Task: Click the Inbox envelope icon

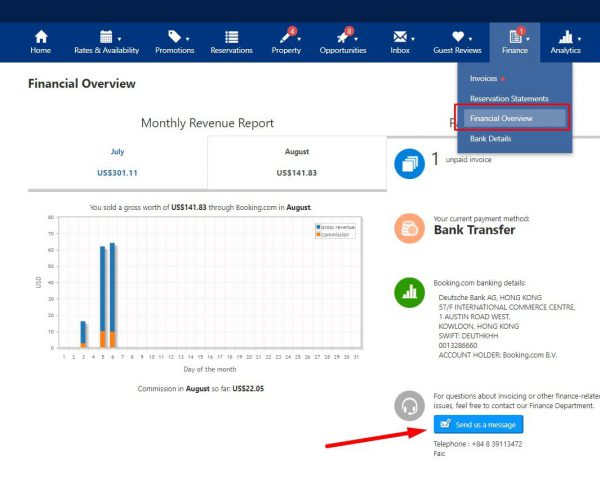Action: 400,37
